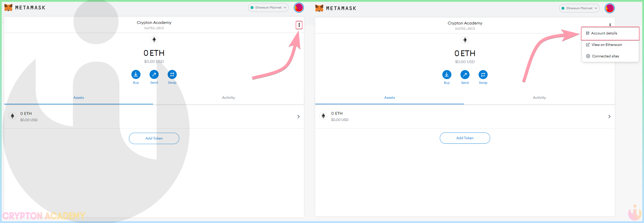Click 0 ETH text in right asset row
Screen dimensions: 644x223
coord(337,113)
